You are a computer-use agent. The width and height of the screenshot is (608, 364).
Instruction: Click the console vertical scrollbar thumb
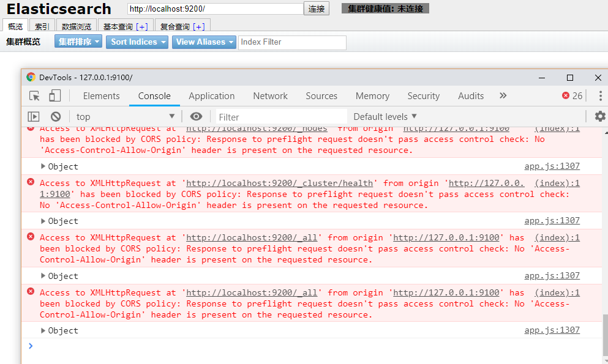coord(606,336)
